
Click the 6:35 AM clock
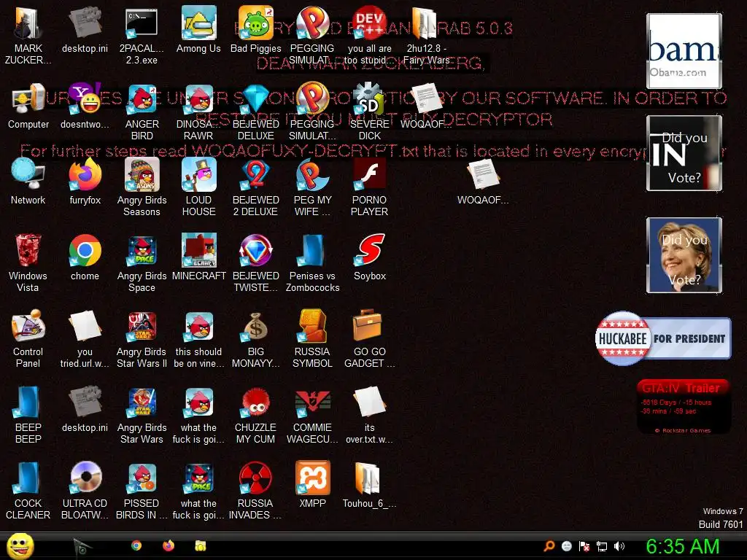(x=683, y=546)
